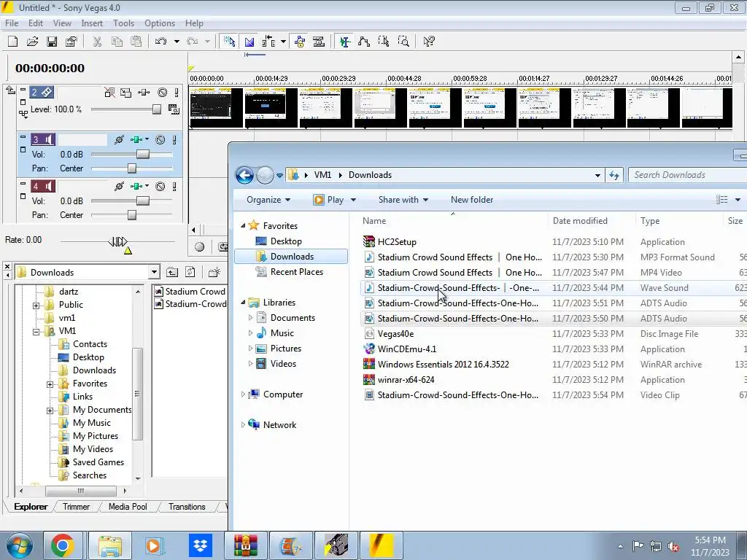Open the Downloads folder dropdown in Vegas Explorer
Screen dimensions: 747x560
(x=154, y=273)
